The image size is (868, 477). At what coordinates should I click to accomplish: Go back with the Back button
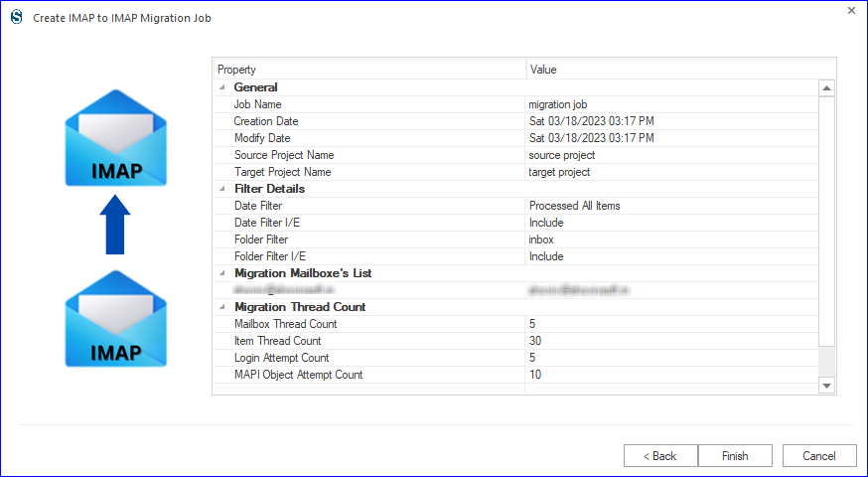point(660,456)
